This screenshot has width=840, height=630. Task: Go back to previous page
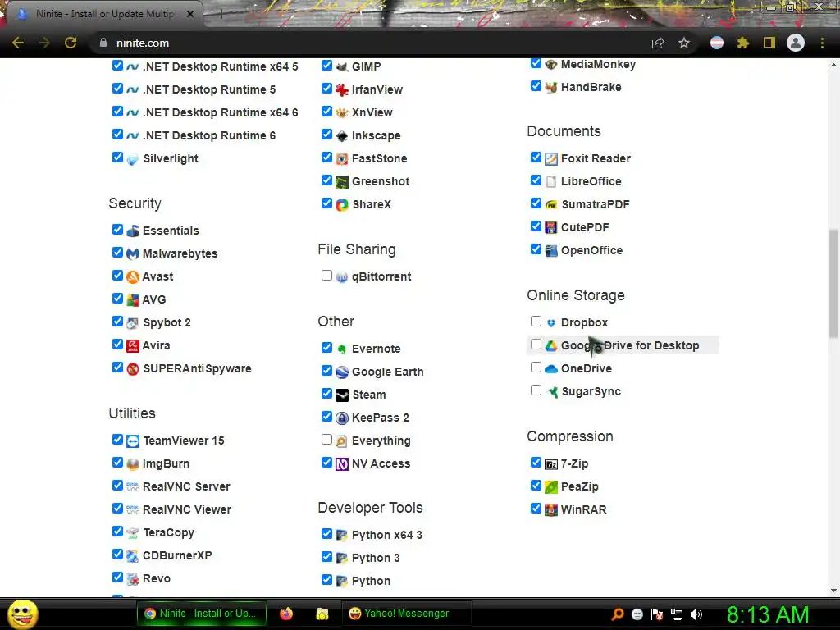pos(18,43)
